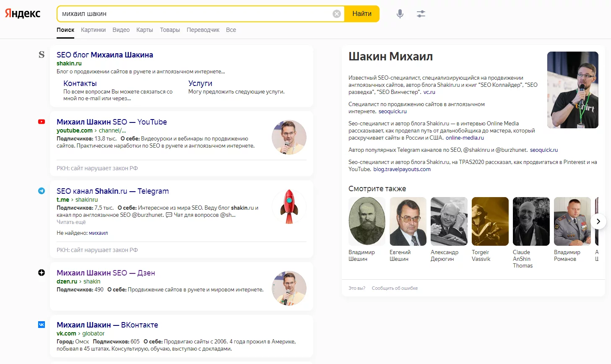Open Владимир Шешин portrait thumbnail

point(367,221)
